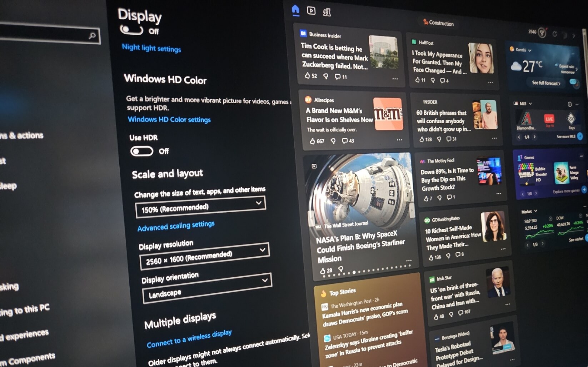Screen dimensions: 588x367
Task: Switch to the Watch video tab icon
Action: pyautogui.click(x=311, y=11)
